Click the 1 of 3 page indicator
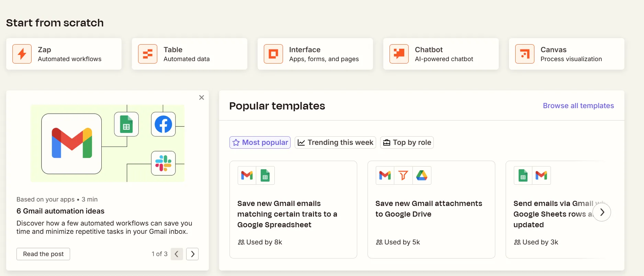644x276 pixels. point(159,254)
